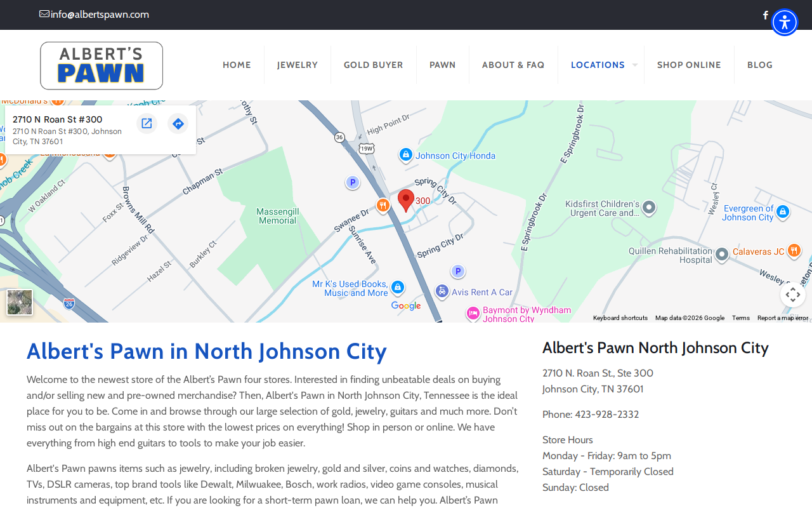Screen dimensions: 812x508
Task: Click the red map pin marker
Action: [x=406, y=201]
